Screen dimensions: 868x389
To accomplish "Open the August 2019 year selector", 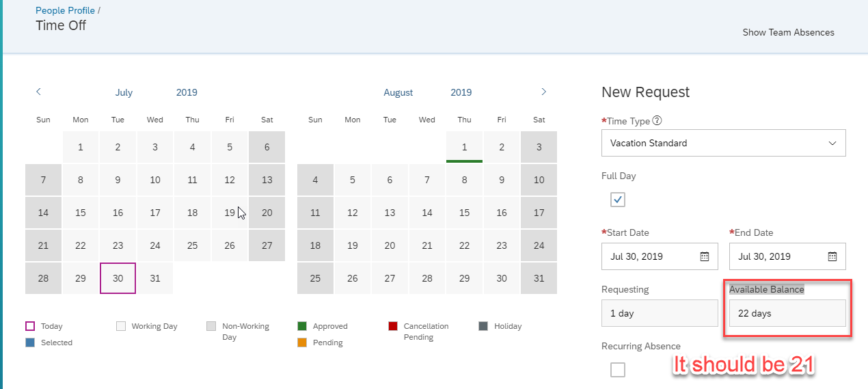I will click(461, 92).
